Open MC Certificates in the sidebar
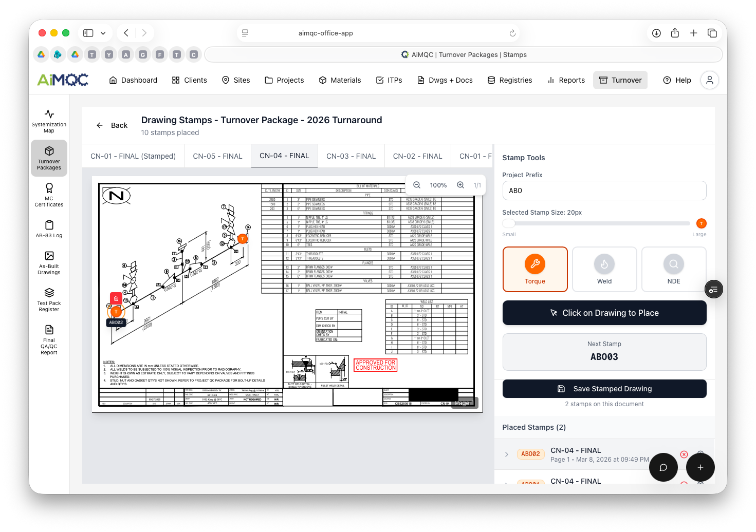The height and width of the screenshot is (532, 756). tap(49, 195)
